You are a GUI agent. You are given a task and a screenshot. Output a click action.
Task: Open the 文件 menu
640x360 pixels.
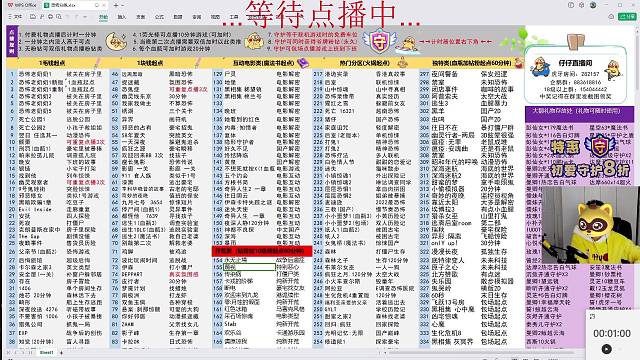click(x=16, y=17)
